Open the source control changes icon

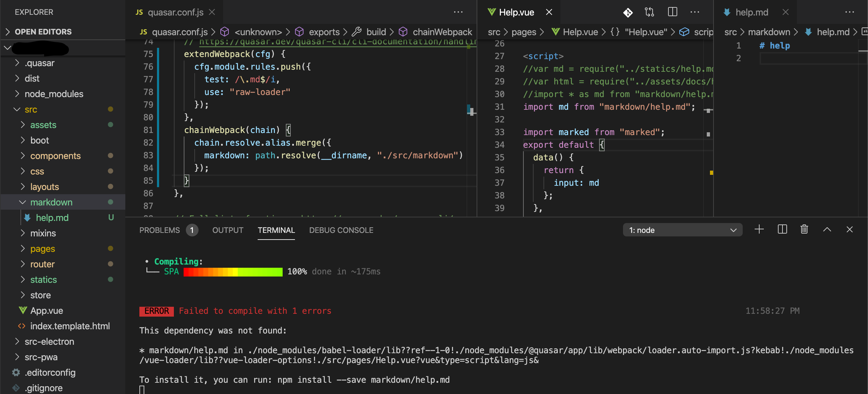[628, 13]
